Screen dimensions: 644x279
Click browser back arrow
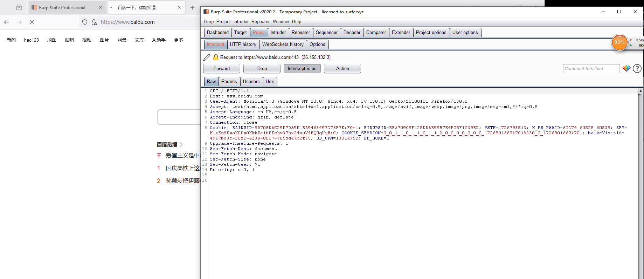pos(7,22)
